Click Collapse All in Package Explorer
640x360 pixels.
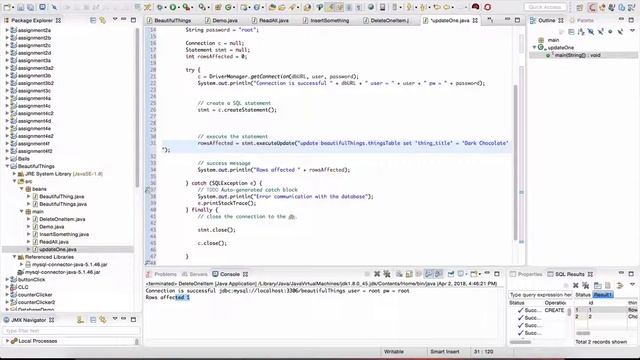click(93, 20)
